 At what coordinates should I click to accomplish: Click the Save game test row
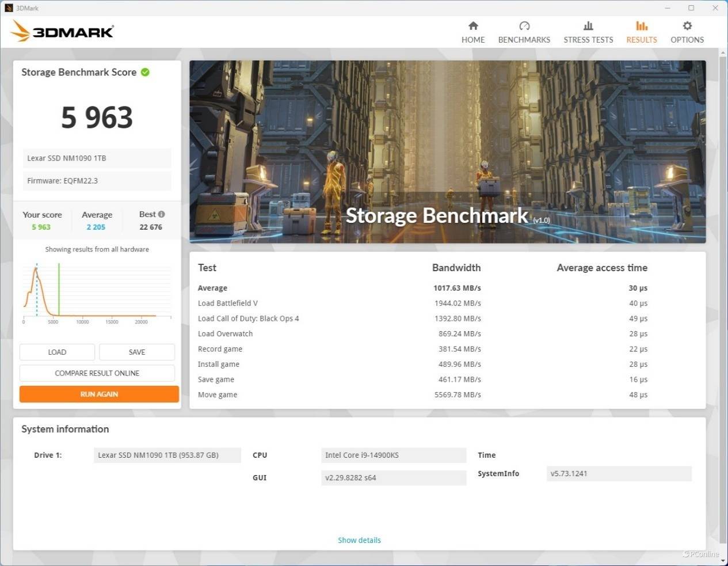tap(423, 379)
